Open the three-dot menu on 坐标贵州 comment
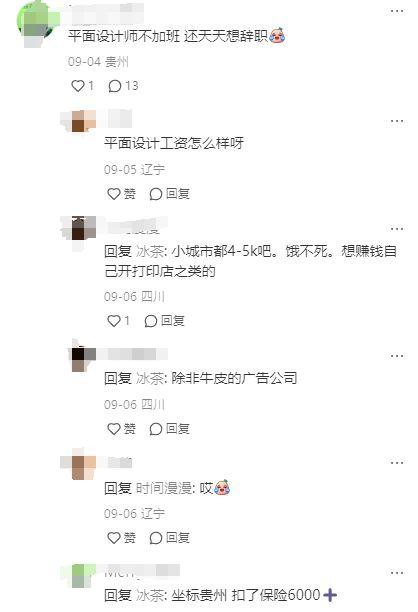Image resolution: width=418 pixels, height=612 pixels. pos(397,573)
